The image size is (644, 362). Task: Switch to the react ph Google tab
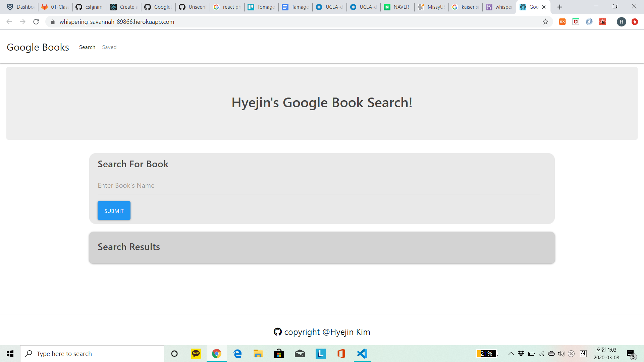point(227,7)
